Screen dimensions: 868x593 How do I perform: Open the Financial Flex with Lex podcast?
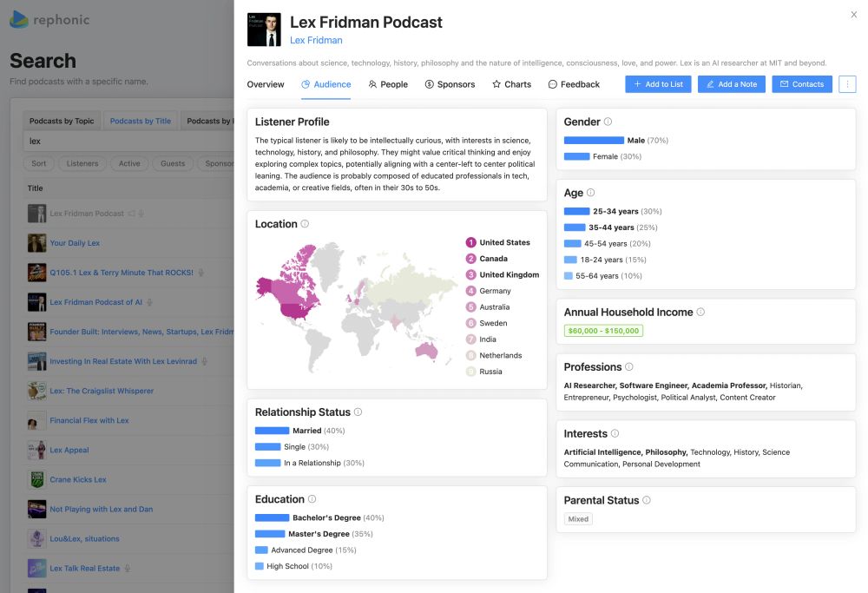point(89,421)
